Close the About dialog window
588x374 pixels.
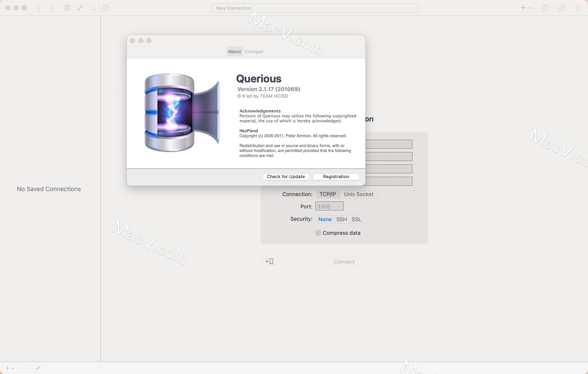pyautogui.click(x=133, y=41)
